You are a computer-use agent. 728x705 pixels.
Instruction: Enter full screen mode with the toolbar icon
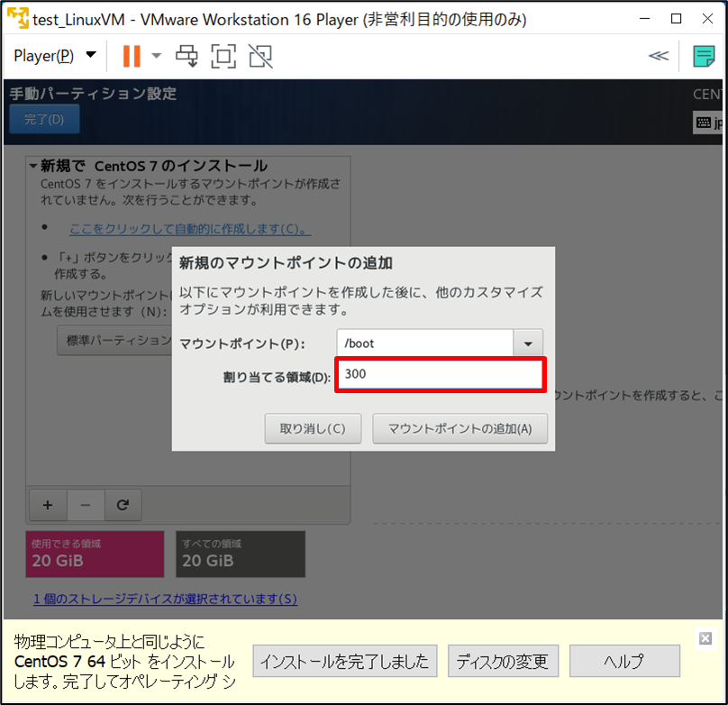pyautogui.click(x=223, y=56)
